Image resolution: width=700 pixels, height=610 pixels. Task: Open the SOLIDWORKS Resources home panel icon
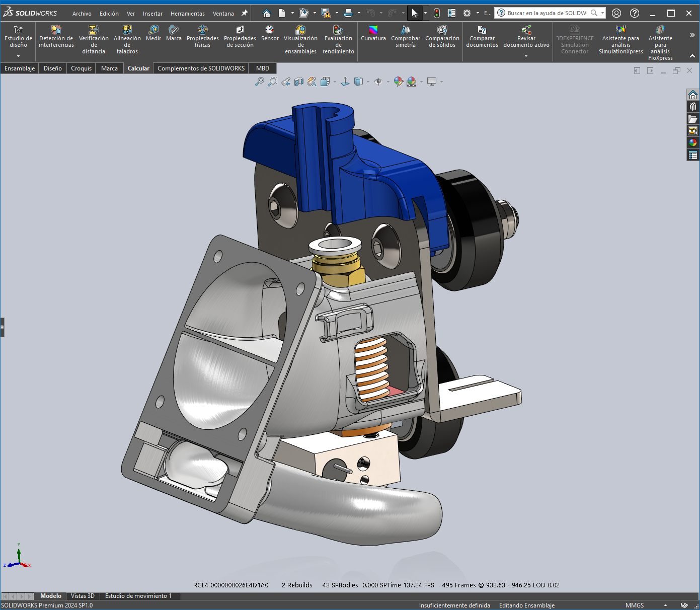pyautogui.click(x=693, y=95)
